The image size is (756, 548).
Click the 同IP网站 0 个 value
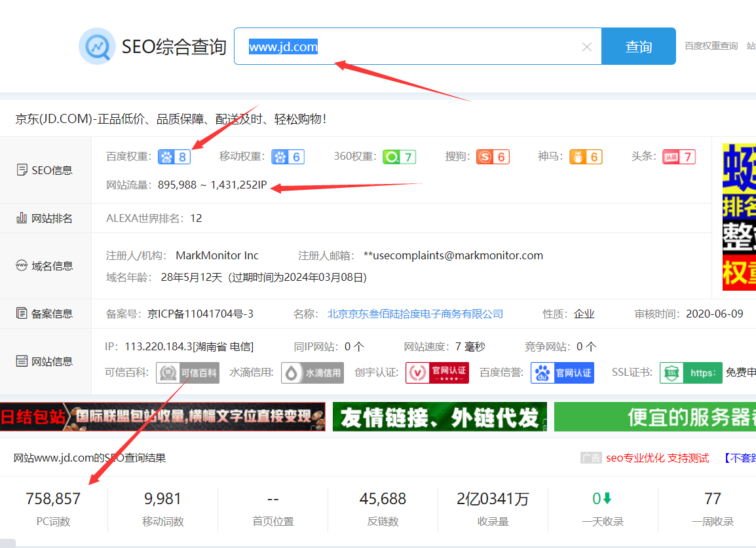click(x=354, y=346)
